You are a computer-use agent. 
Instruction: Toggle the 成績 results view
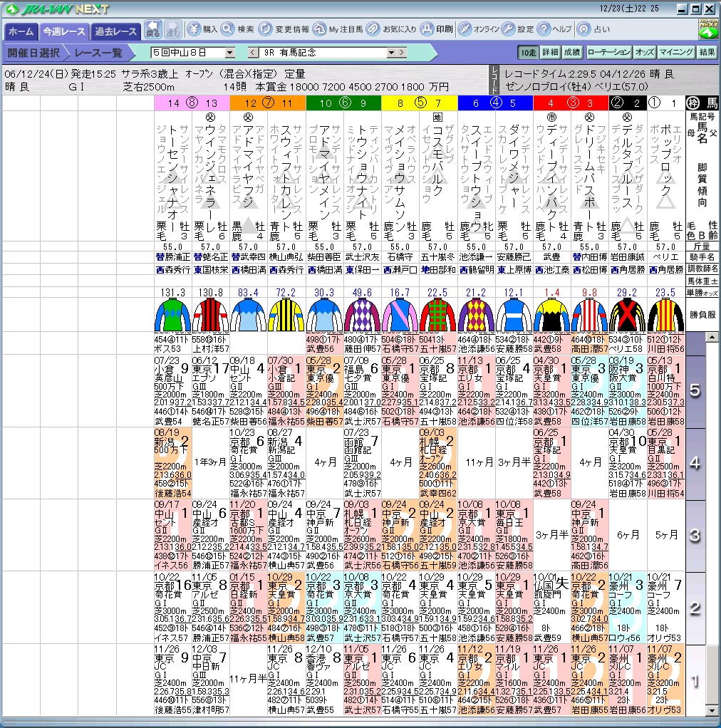pyautogui.click(x=572, y=52)
